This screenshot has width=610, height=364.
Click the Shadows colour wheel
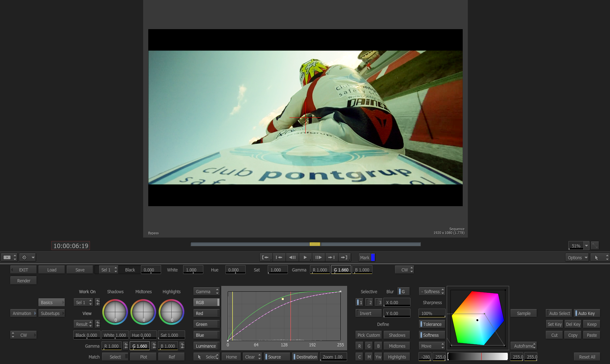[115, 312]
